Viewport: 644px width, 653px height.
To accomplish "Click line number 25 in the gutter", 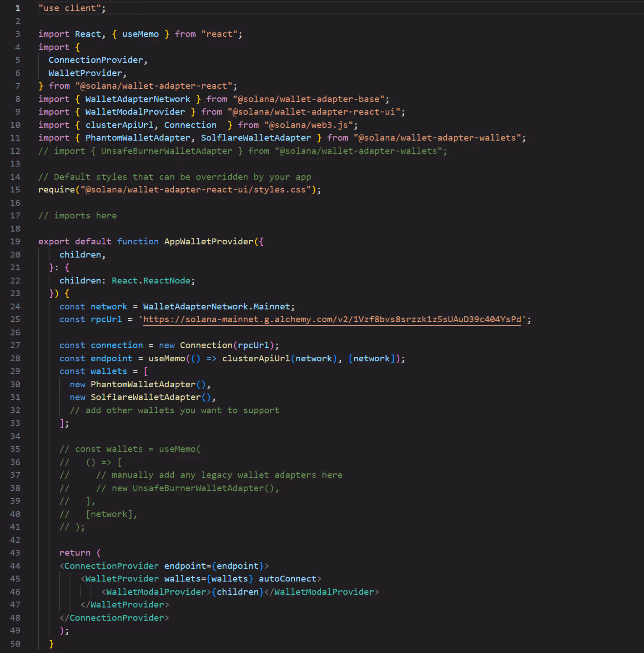I will (15, 319).
